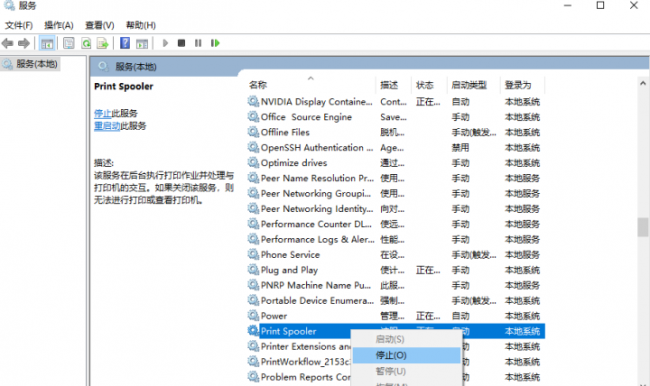Toggle the action pane toolbar icon

coord(142,43)
